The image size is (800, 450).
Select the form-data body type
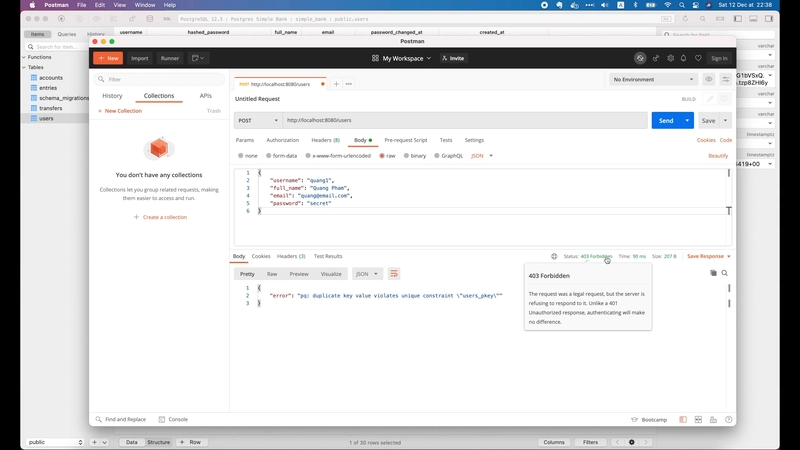[281, 156]
